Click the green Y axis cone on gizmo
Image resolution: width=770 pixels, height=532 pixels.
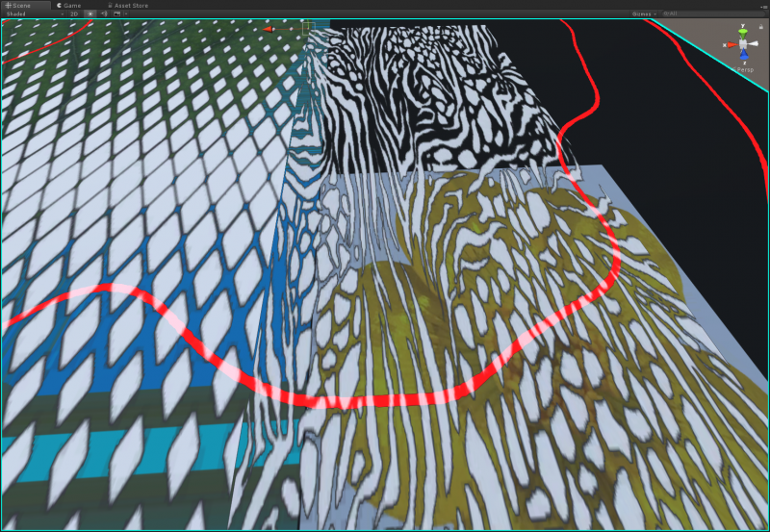(743, 32)
